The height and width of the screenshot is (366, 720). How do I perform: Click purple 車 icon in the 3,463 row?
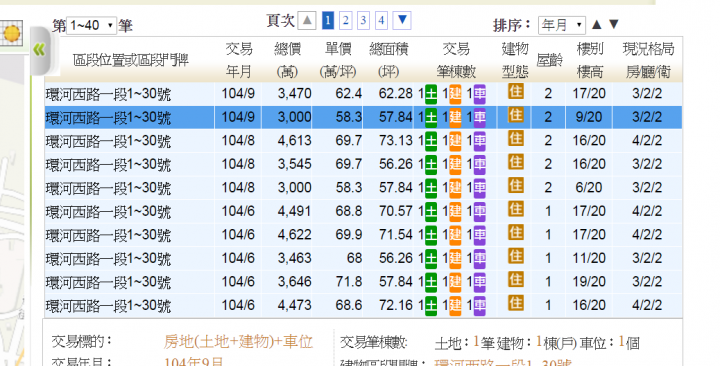(x=479, y=258)
